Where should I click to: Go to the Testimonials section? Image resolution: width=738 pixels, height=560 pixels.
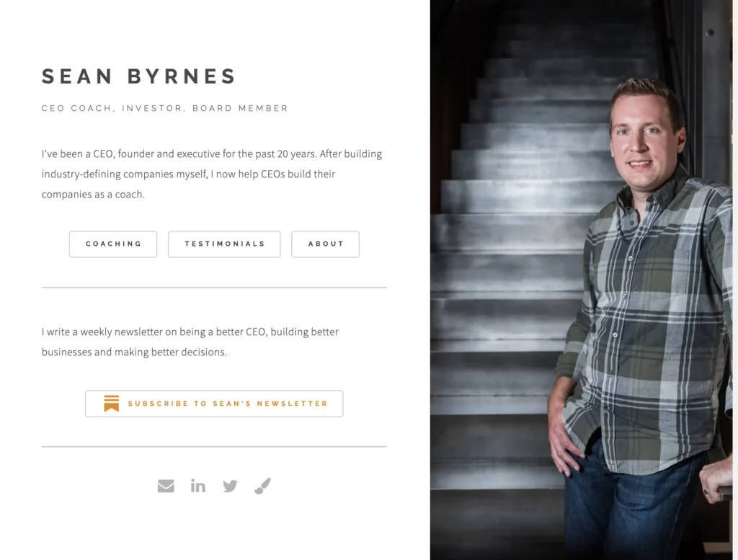click(224, 244)
